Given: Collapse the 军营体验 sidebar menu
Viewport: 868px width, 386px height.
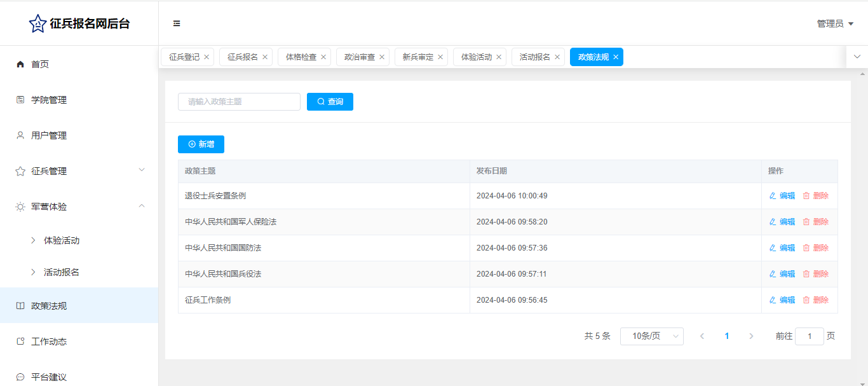Looking at the screenshot, I should point(142,206).
